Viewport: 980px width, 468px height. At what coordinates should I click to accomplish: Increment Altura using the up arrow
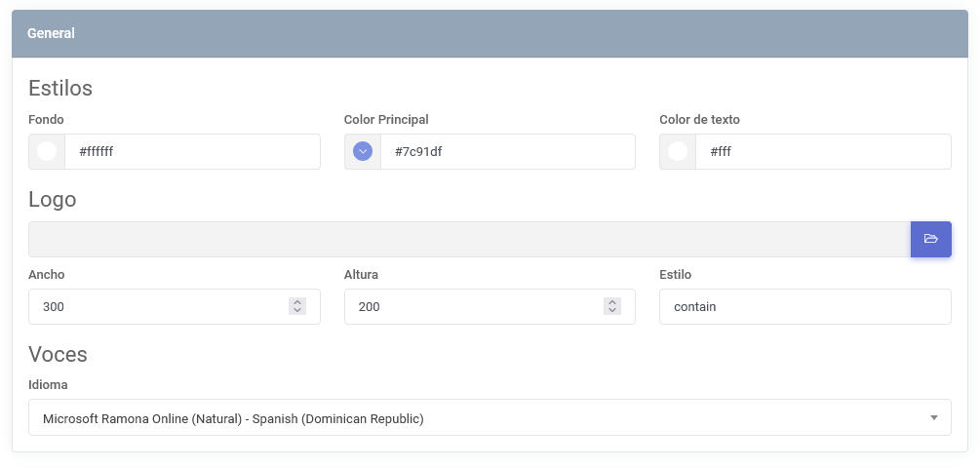click(x=612, y=301)
